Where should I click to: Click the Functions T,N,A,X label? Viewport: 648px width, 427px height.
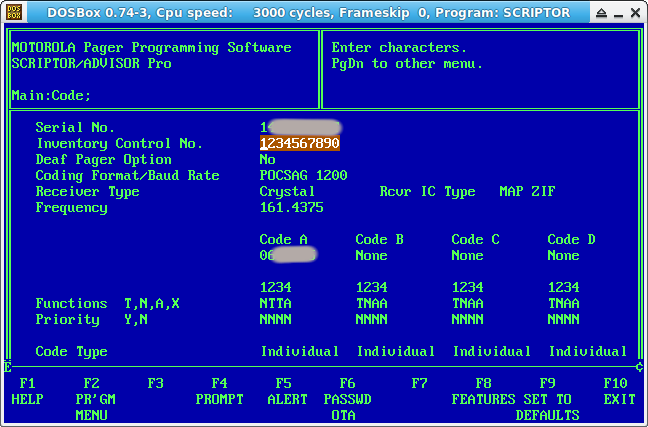pos(107,304)
